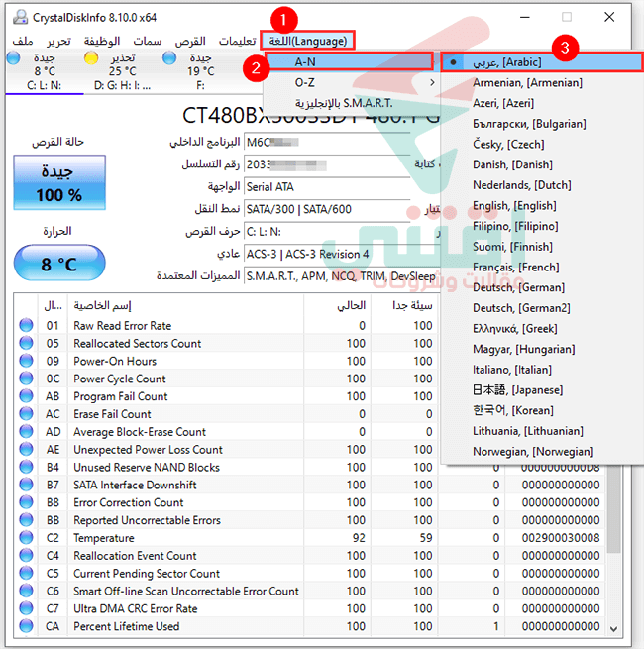The image size is (644, 649).
Task: Click status orb of Percent Lifetime Used row
Action: coord(26,626)
